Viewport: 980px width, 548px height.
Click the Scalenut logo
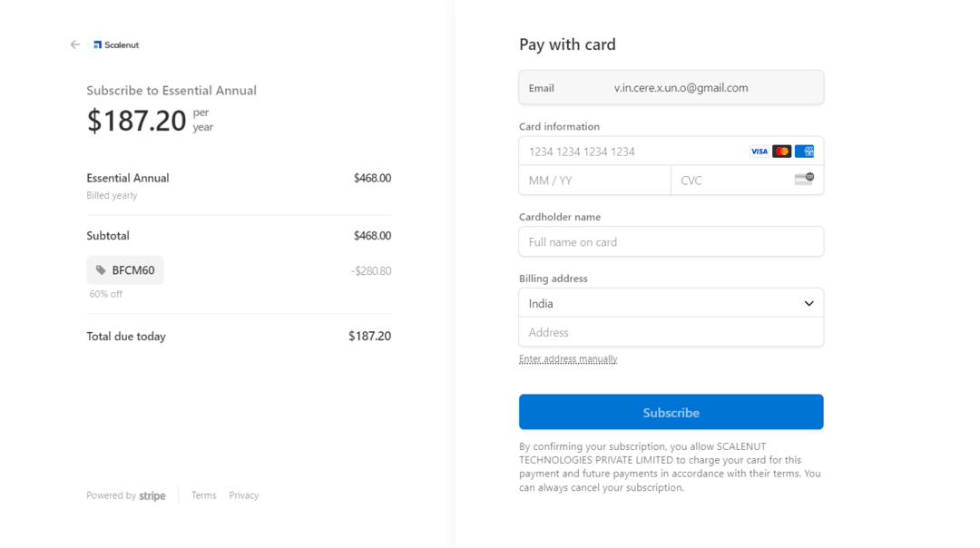tap(116, 44)
